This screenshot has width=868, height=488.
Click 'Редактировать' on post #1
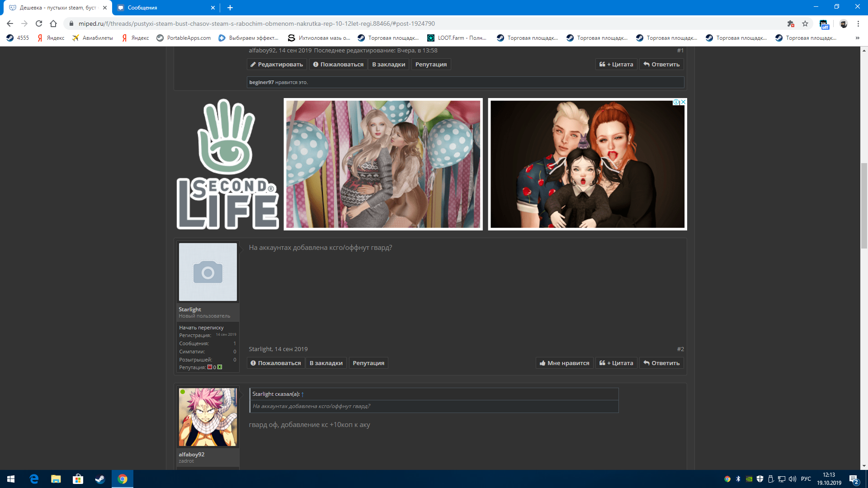[277, 65]
